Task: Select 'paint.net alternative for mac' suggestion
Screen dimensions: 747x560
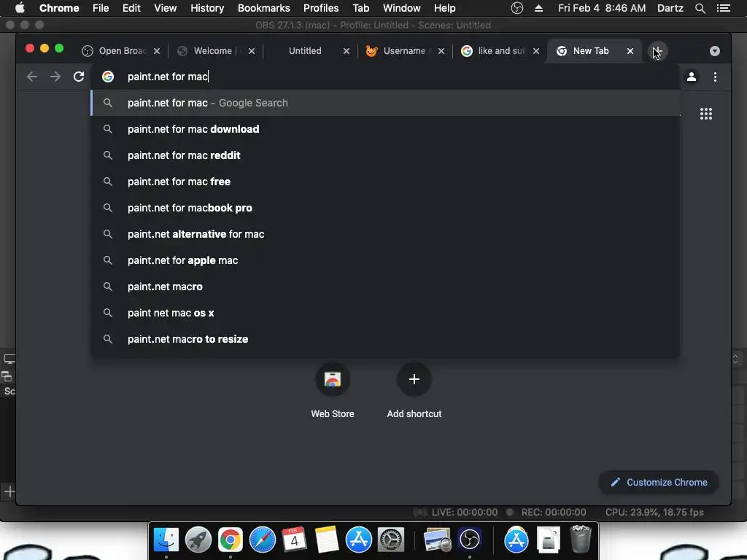Action: coord(385,234)
